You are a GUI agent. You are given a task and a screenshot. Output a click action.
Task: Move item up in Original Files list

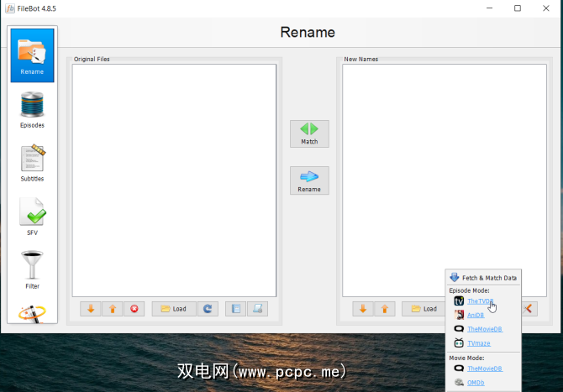113,309
